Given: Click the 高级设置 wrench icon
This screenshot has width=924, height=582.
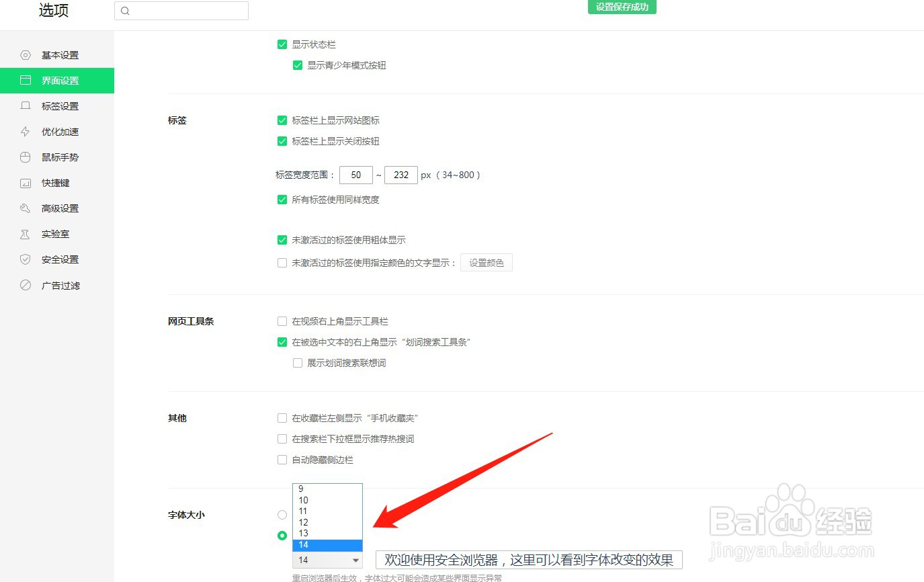Looking at the screenshot, I should coord(25,208).
